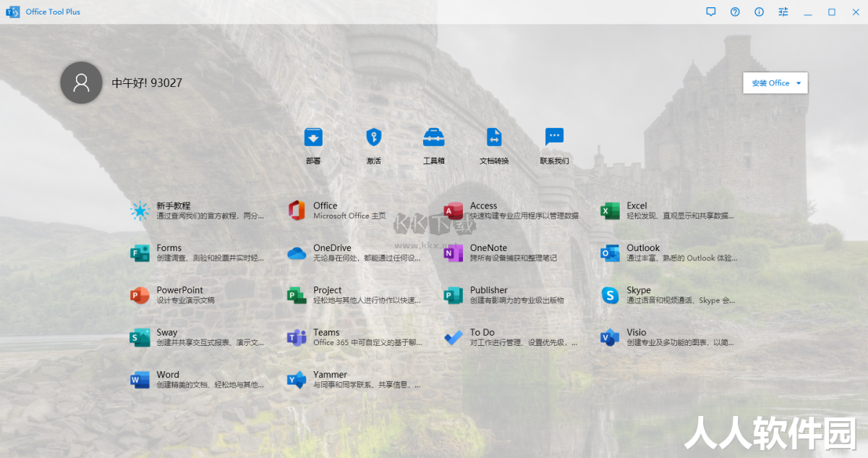Viewport: 868px width, 458px height.
Task: Click the Access app icon
Action: 454,211
